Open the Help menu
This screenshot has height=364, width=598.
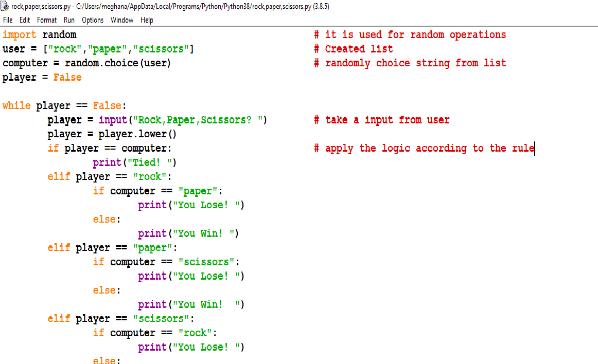pos(147,20)
